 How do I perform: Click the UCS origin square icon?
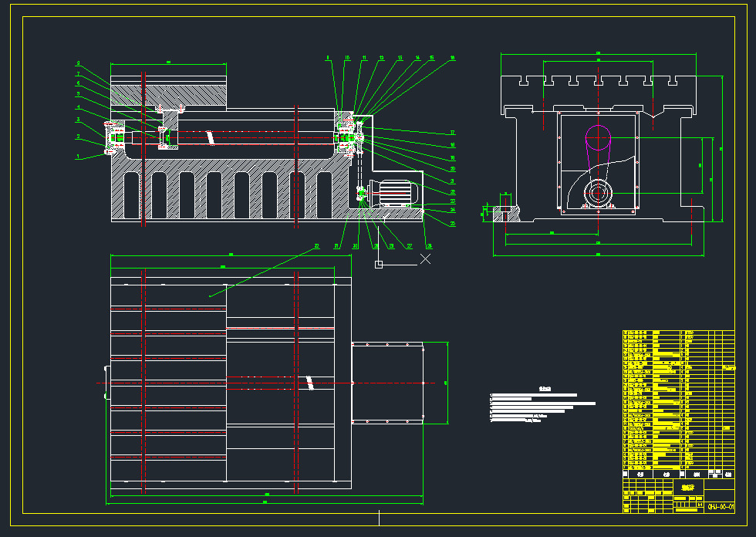[x=379, y=264]
